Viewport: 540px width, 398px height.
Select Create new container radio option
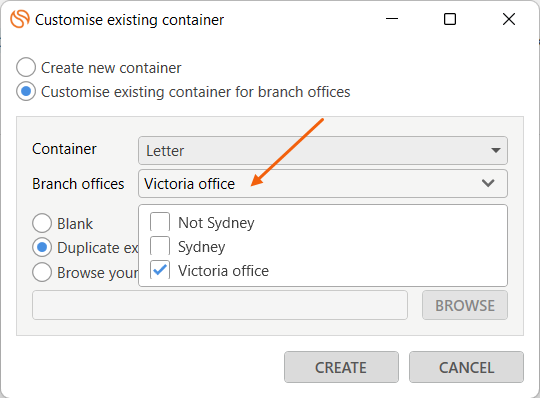point(26,67)
